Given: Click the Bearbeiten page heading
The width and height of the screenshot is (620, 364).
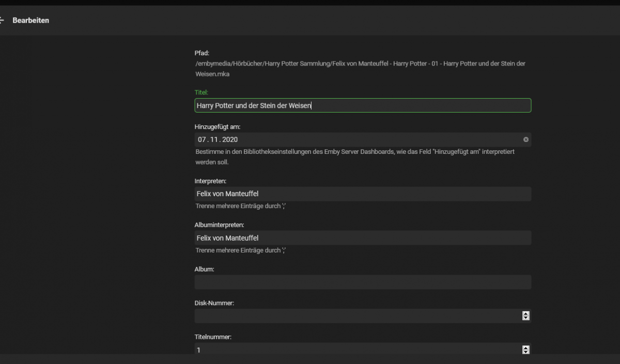Looking at the screenshot, I should pyautogui.click(x=31, y=21).
